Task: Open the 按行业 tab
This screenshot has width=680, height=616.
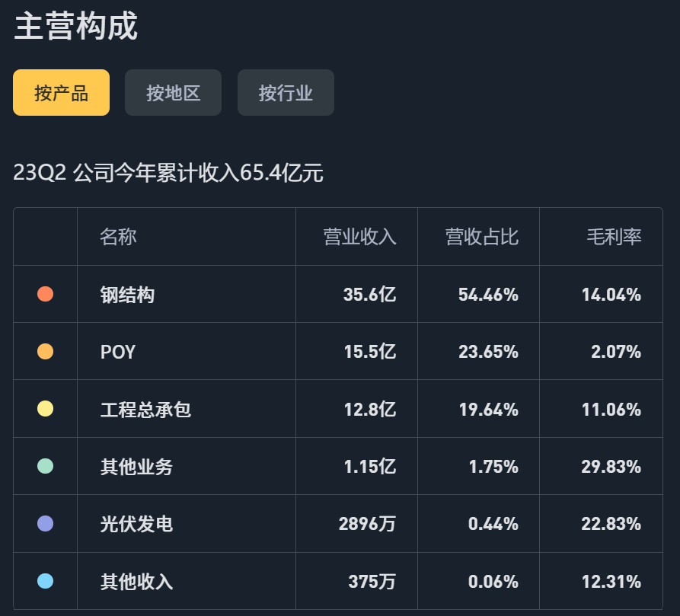Action: point(286,93)
